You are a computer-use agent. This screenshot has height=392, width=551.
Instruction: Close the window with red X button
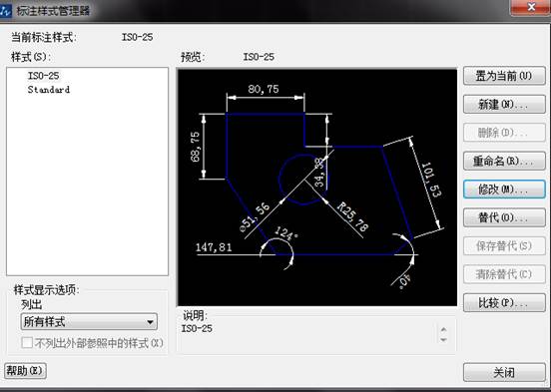point(531,7)
